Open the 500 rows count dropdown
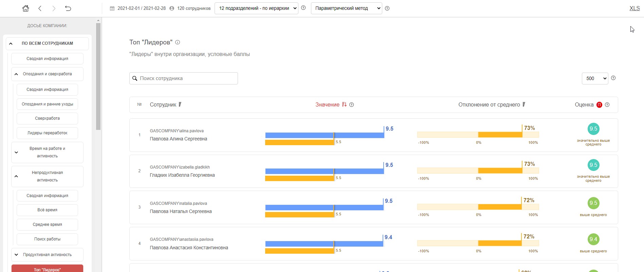Viewport: 644px width, 272px height. coord(595,78)
